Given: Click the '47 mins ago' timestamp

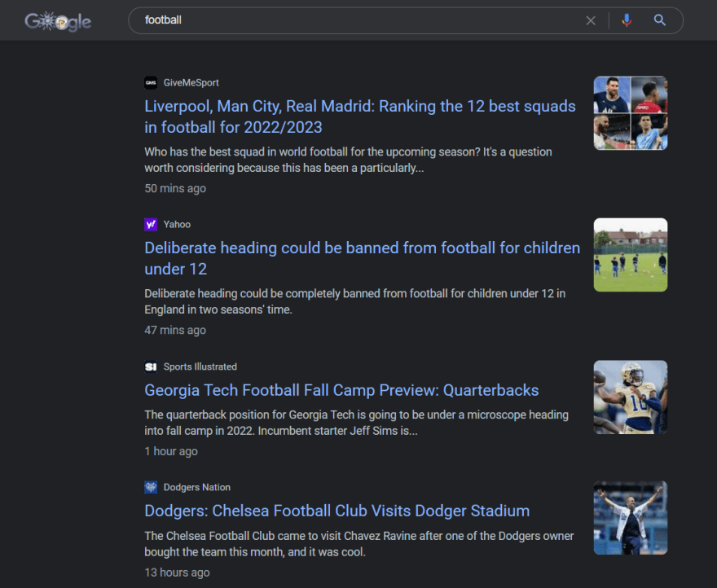Looking at the screenshot, I should click(175, 330).
